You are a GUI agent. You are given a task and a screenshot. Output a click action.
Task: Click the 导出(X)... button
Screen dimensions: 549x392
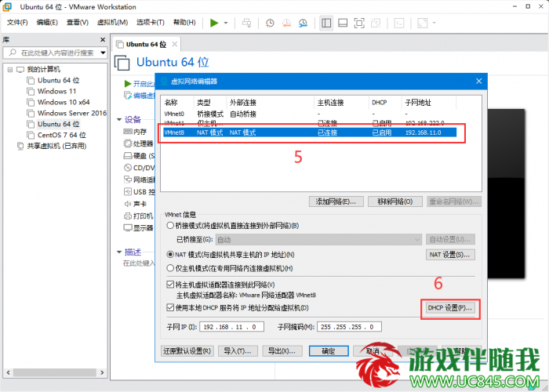click(282, 350)
